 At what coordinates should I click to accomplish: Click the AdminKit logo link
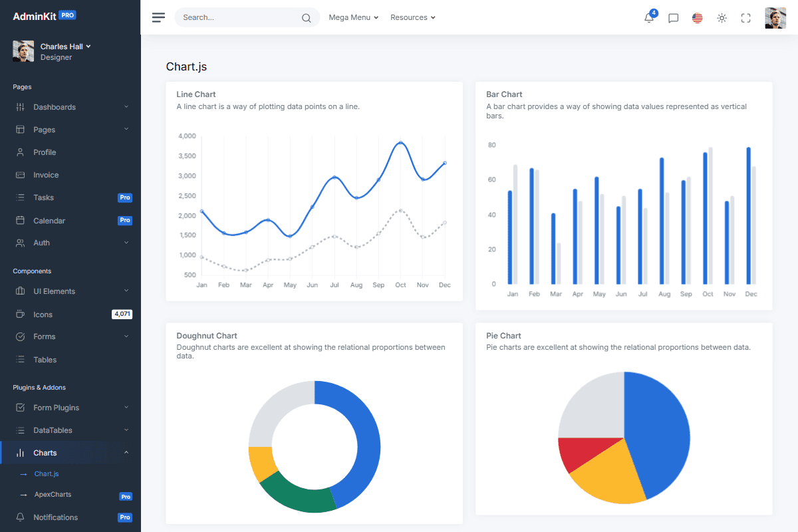coord(45,16)
